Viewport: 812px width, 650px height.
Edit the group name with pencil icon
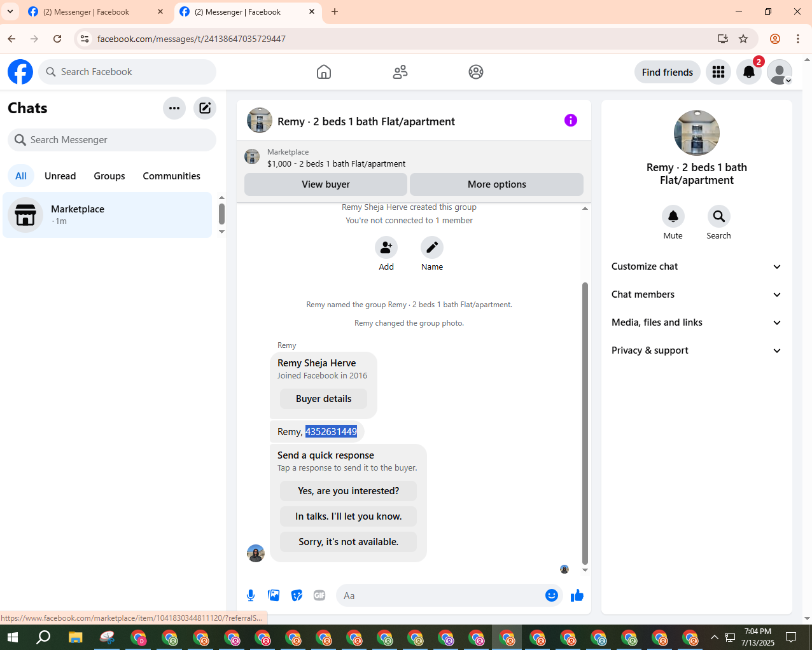tap(432, 247)
